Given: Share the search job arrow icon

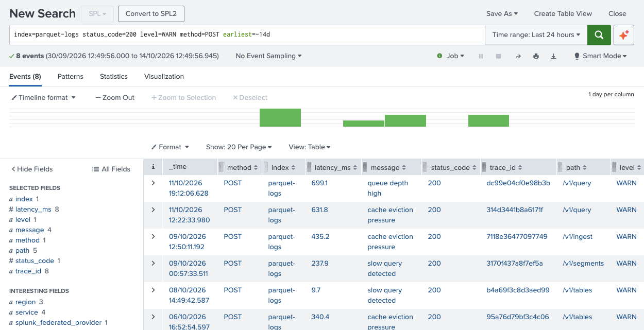Looking at the screenshot, I should pyautogui.click(x=518, y=56).
